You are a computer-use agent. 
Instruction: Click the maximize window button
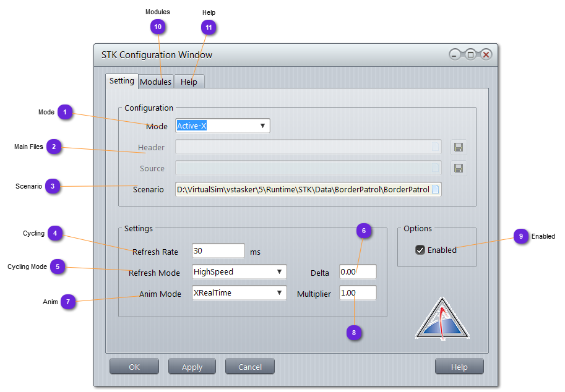coord(470,55)
